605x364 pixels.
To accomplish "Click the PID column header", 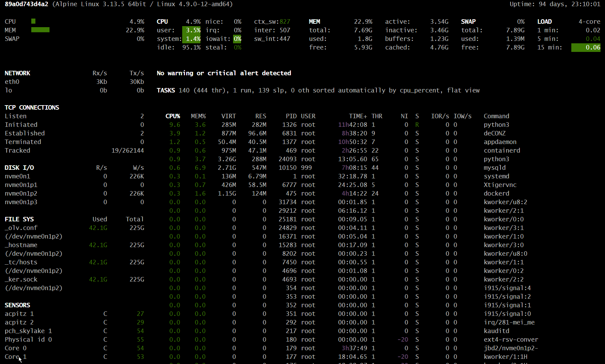I will pyautogui.click(x=291, y=116).
